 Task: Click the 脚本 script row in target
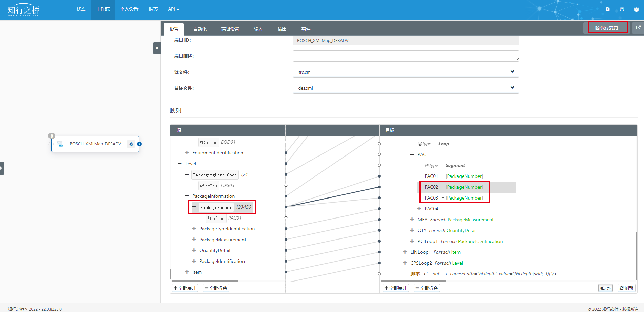[484, 274]
